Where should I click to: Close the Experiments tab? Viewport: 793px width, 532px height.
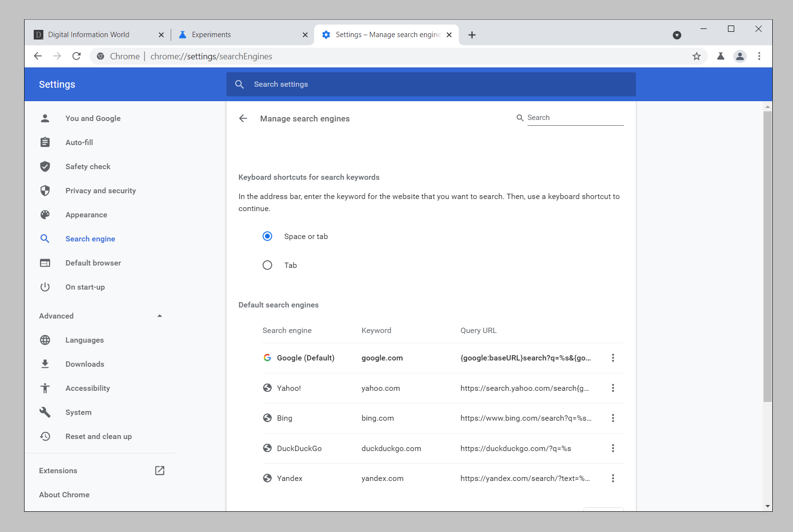click(305, 35)
